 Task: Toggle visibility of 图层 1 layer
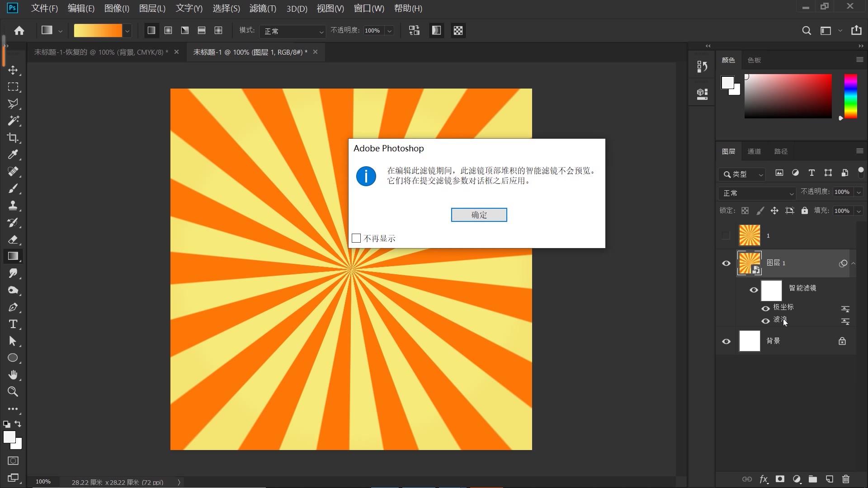click(x=726, y=263)
